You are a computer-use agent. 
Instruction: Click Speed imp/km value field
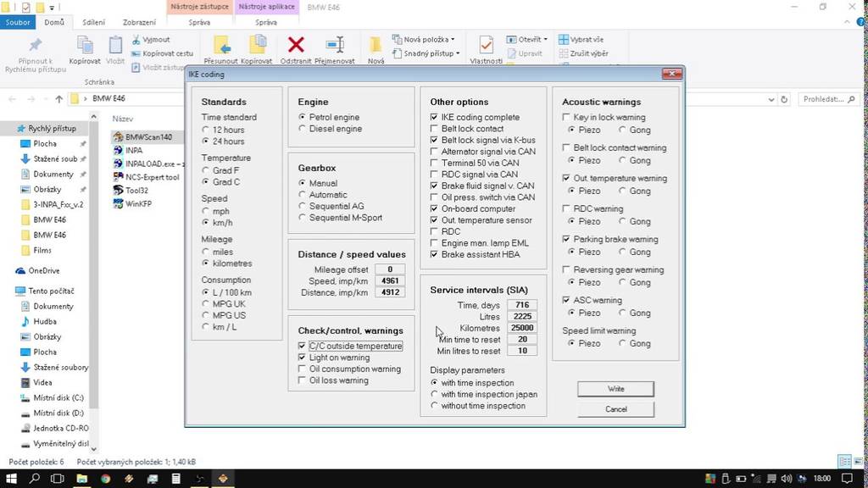click(390, 280)
